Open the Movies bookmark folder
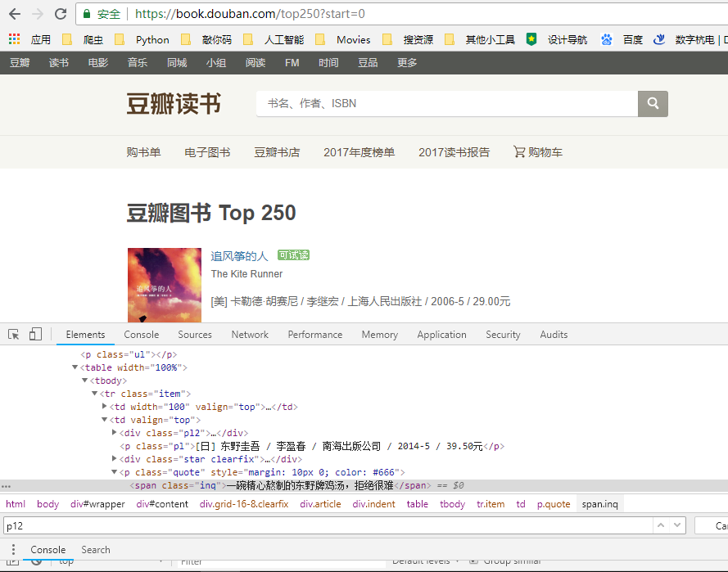The width and height of the screenshot is (728, 572). click(343, 39)
